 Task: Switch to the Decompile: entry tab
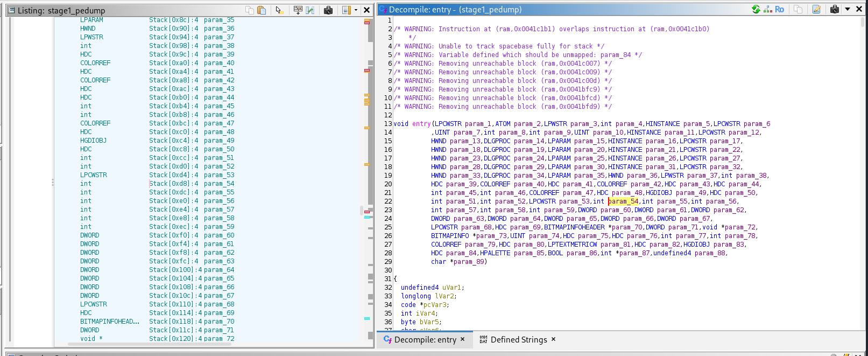pos(425,340)
